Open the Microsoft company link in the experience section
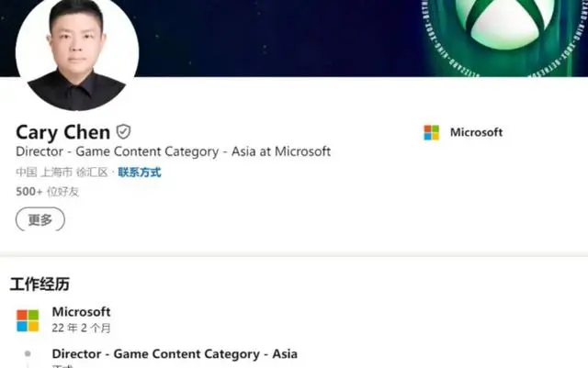The height and width of the screenshot is (368, 588). [81, 312]
